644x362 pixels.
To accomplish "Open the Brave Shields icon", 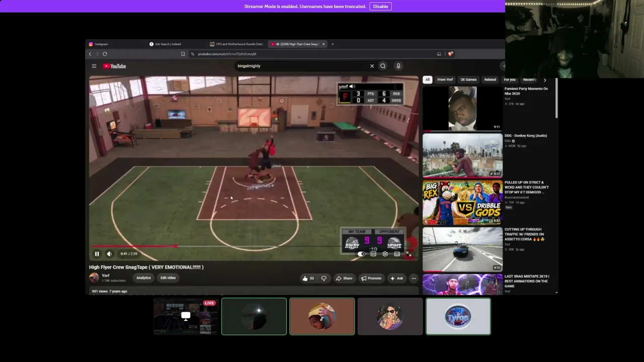I will pyautogui.click(x=450, y=54).
